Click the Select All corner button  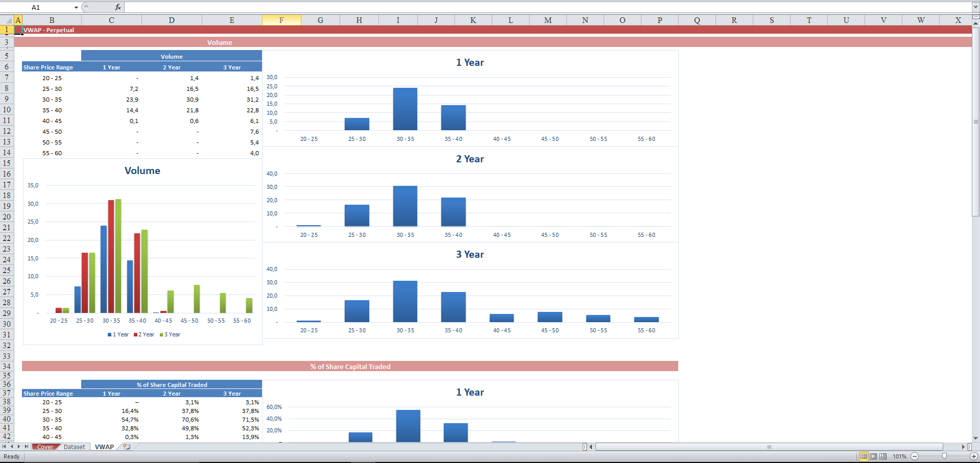tap(7, 20)
